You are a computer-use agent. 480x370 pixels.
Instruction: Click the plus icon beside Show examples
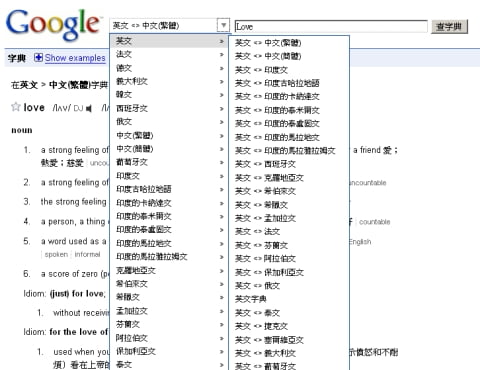tap(38, 58)
